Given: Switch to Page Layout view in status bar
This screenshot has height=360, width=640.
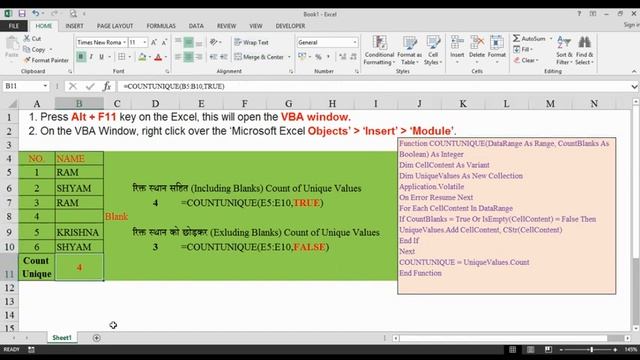Looking at the screenshot, I should pyautogui.click(x=530, y=349).
